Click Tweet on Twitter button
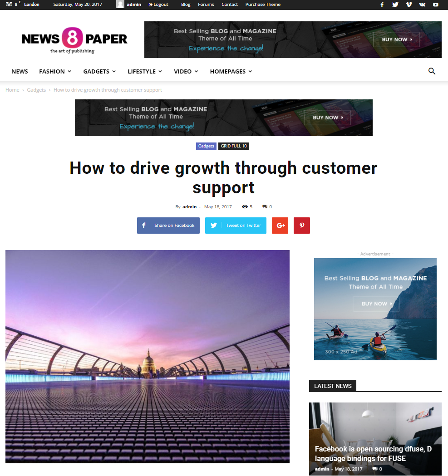This screenshot has height=476, width=448. point(236,226)
